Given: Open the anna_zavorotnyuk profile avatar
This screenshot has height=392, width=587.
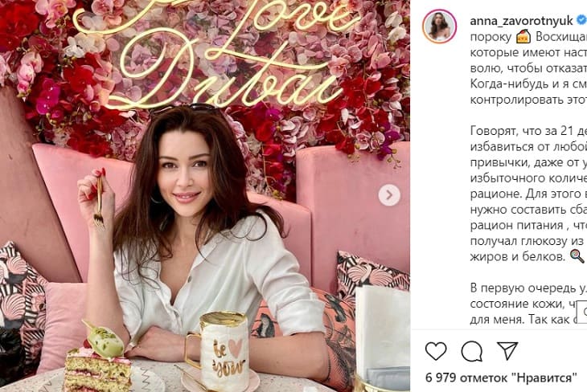Looking at the screenshot, I should pos(440,27).
